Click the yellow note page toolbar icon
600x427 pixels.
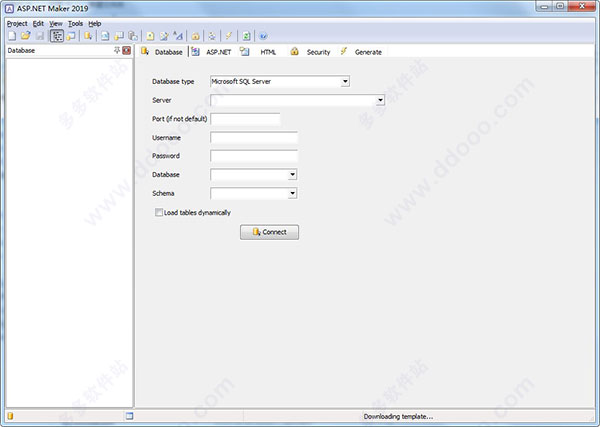(150, 36)
